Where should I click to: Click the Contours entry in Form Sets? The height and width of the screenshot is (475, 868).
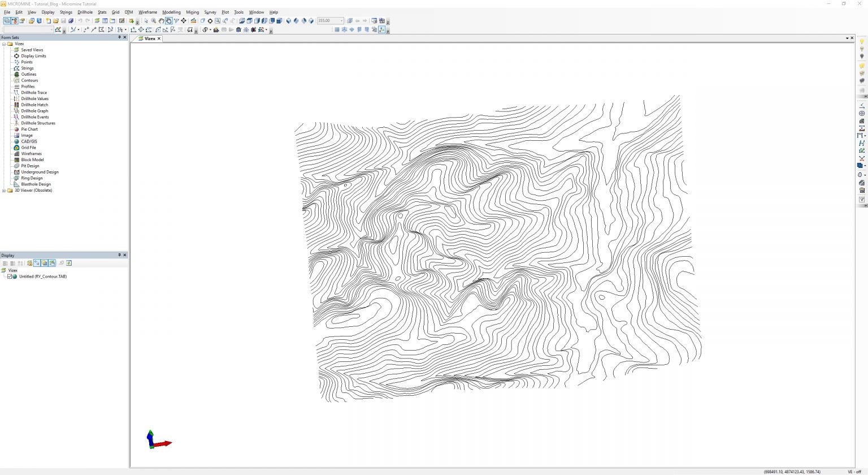[29, 80]
